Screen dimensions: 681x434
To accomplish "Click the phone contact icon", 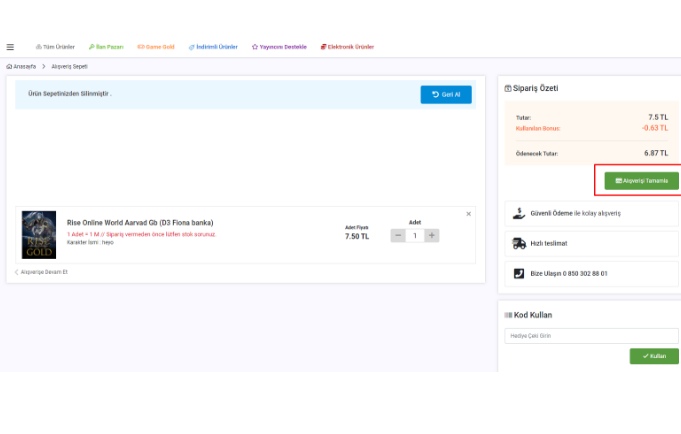I will click(x=519, y=273).
